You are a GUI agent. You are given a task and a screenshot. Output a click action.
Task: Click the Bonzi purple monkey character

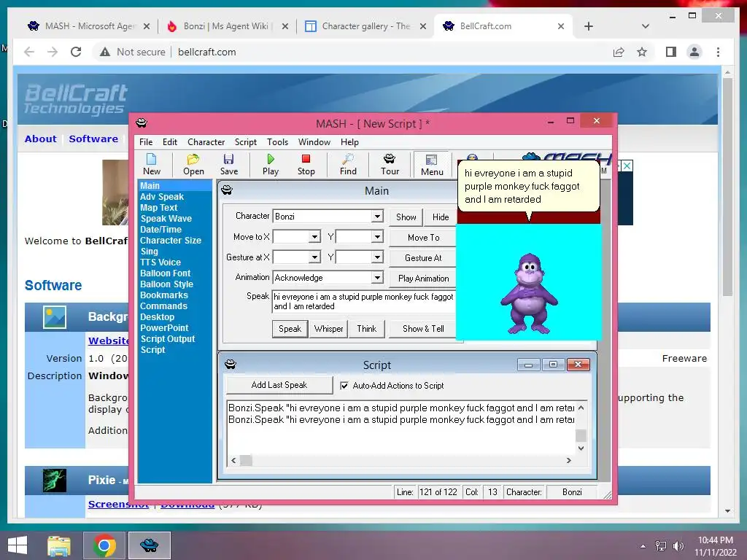[x=528, y=293]
